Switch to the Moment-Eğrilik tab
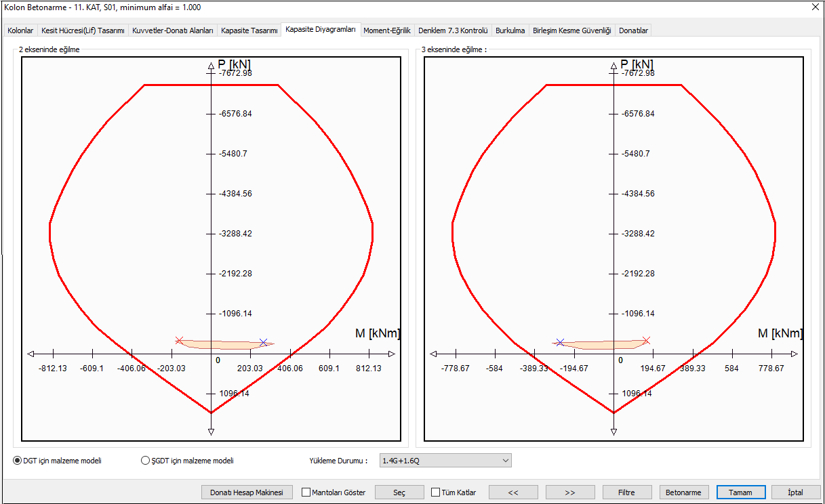The image size is (825, 504). (x=387, y=30)
